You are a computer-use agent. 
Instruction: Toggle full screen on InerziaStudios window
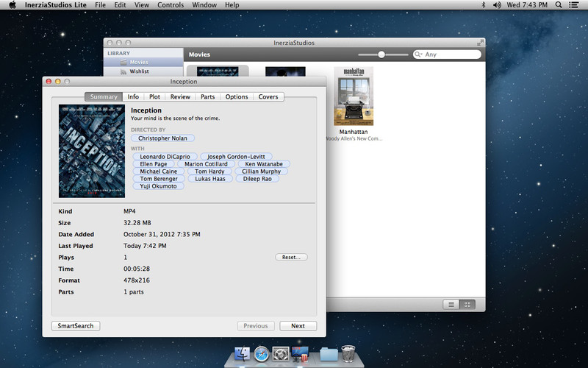point(480,43)
